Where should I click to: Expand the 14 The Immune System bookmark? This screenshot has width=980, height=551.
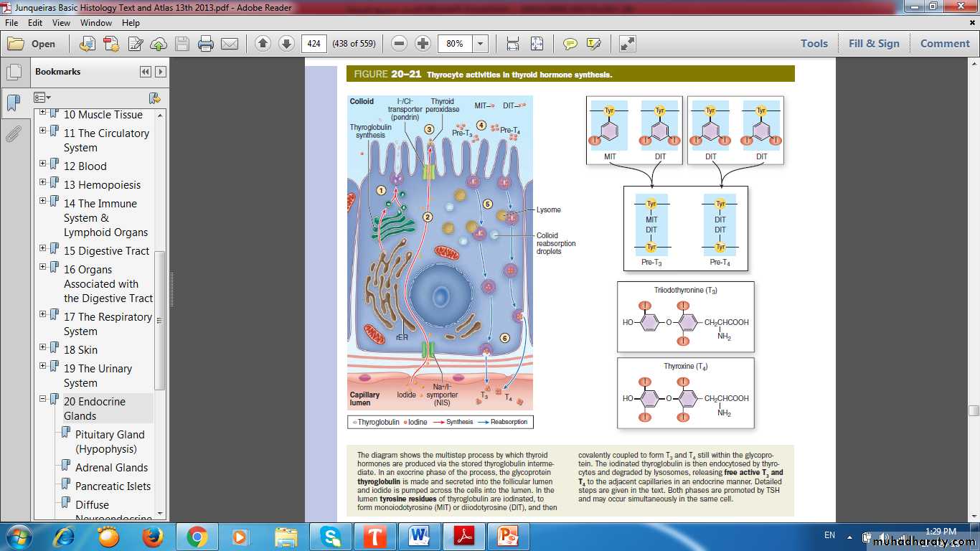[x=43, y=201]
